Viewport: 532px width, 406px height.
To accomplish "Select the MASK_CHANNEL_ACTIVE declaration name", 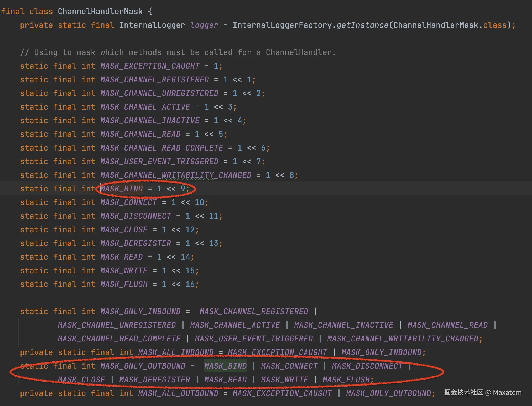I will 145,107.
